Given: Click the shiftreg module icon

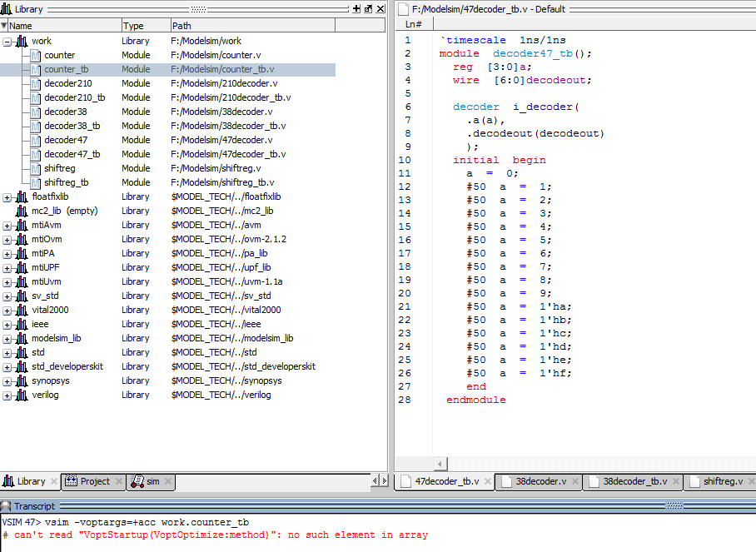Looking at the screenshot, I should click(36, 168).
